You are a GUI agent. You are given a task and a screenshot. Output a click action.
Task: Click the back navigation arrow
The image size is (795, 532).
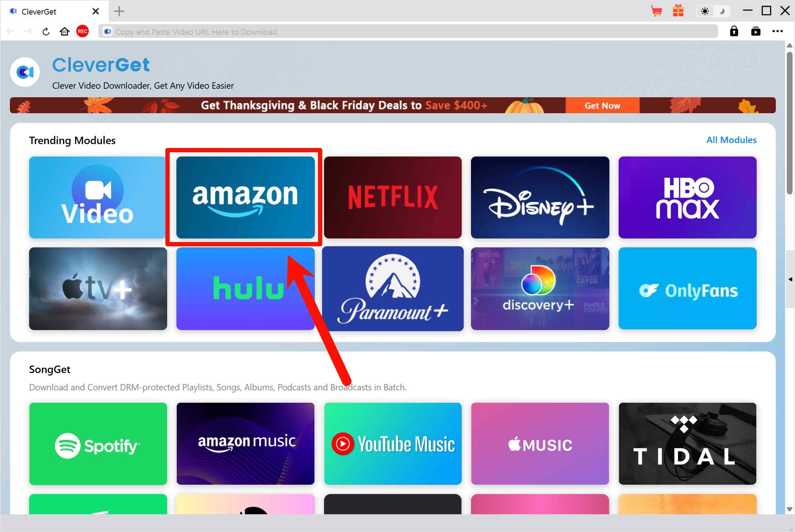click(10, 31)
